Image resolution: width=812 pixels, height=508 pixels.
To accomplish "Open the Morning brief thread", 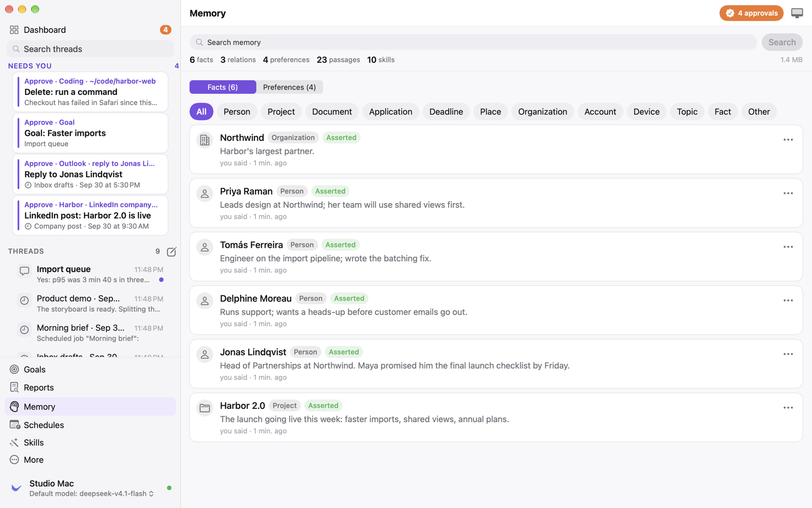I will click(90, 333).
